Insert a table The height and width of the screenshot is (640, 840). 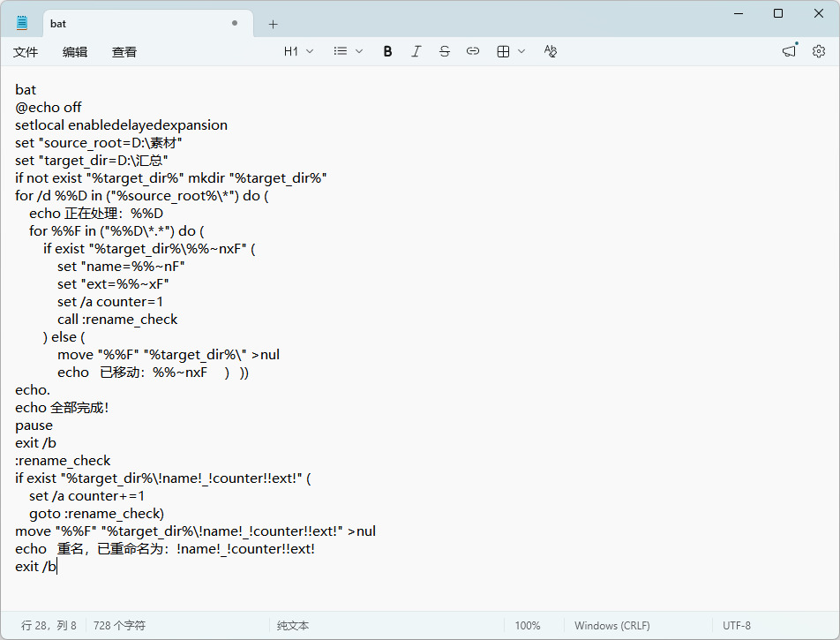point(503,51)
